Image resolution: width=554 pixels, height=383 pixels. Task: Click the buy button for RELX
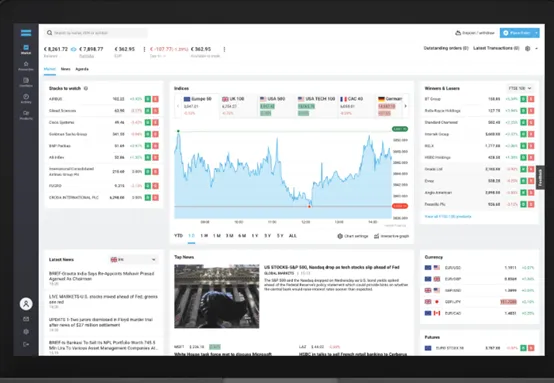pyautogui.click(x=524, y=146)
